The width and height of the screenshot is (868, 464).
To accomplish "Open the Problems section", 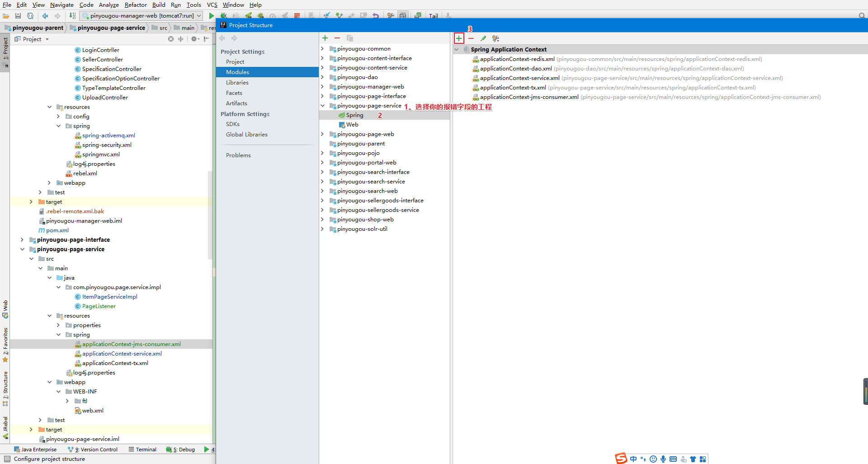I will pyautogui.click(x=238, y=155).
